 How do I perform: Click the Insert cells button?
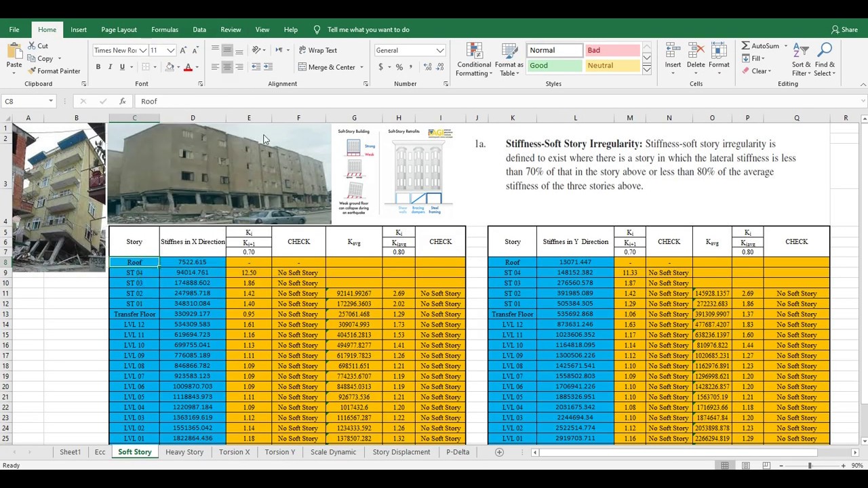pyautogui.click(x=673, y=60)
